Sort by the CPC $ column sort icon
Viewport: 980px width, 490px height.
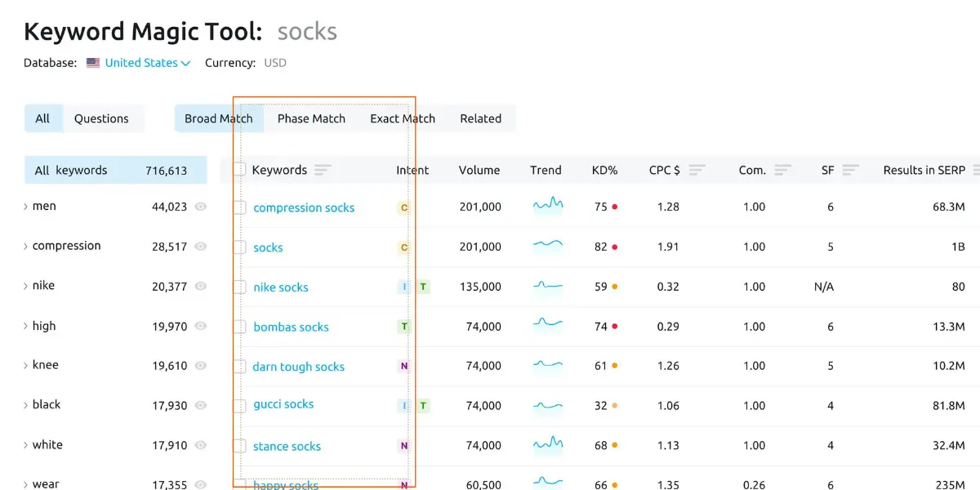pyautogui.click(x=697, y=170)
